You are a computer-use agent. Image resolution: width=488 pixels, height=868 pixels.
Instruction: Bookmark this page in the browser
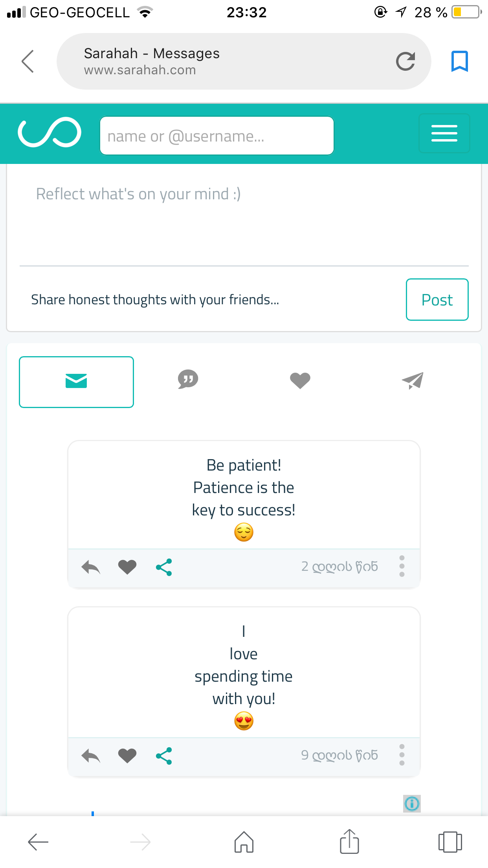pos(459,61)
